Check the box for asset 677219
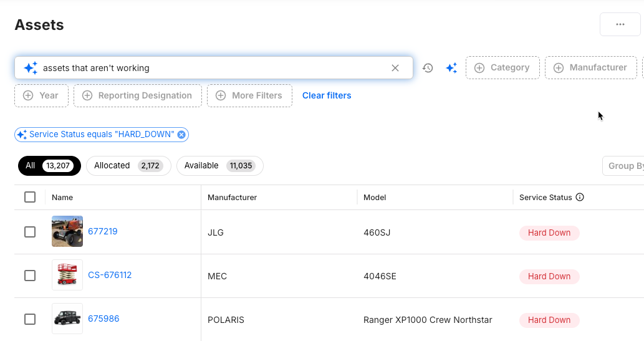This screenshot has width=644, height=341. [30, 232]
